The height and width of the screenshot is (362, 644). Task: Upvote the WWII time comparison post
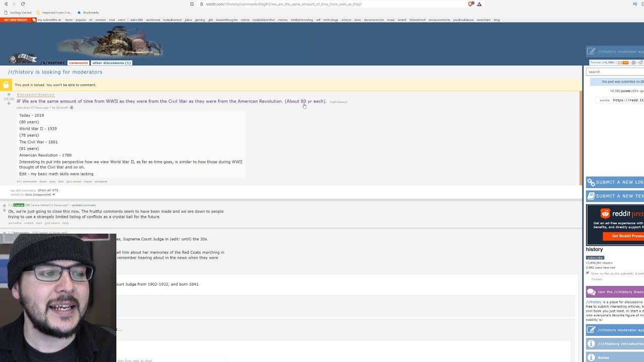click(x=9, y=95)
